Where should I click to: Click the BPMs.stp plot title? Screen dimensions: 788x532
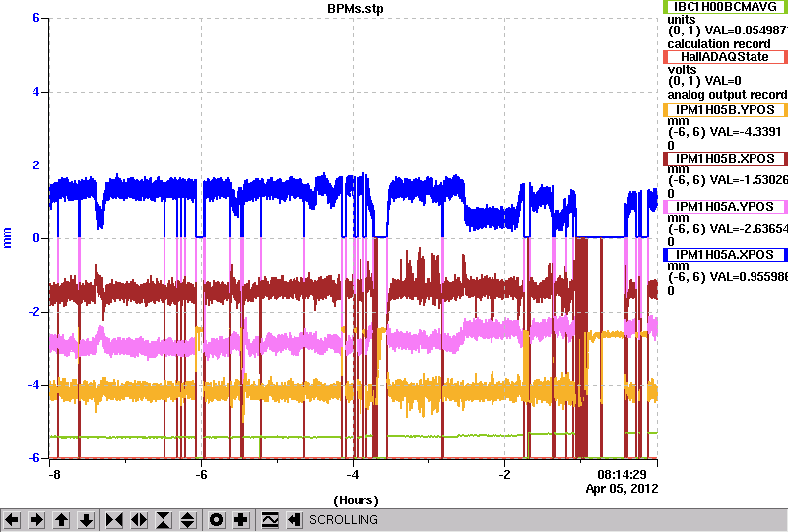(355, 9)
